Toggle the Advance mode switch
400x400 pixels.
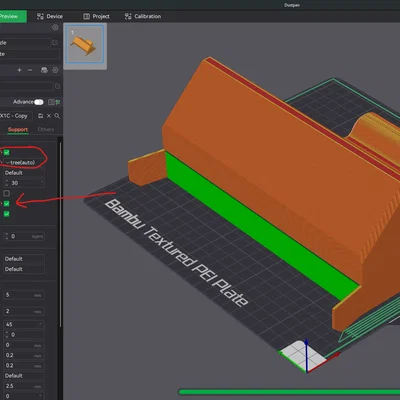(39, 102)
